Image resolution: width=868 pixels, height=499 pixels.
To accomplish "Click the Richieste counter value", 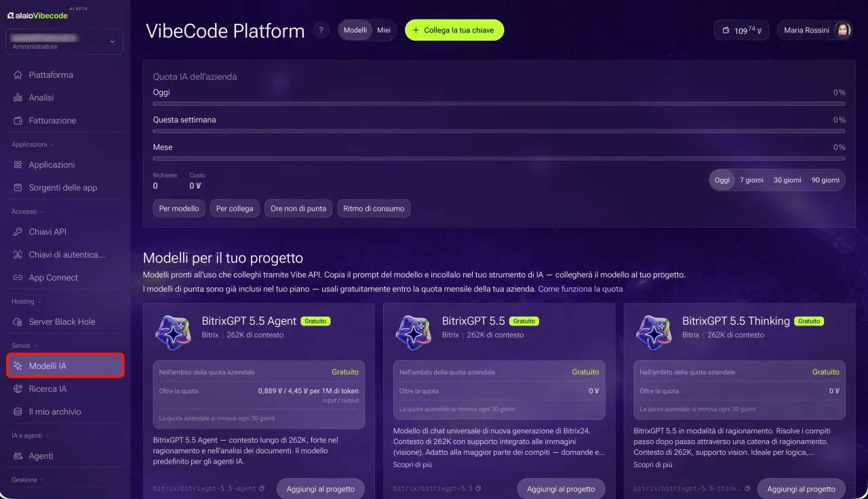I will pos(155,186).
